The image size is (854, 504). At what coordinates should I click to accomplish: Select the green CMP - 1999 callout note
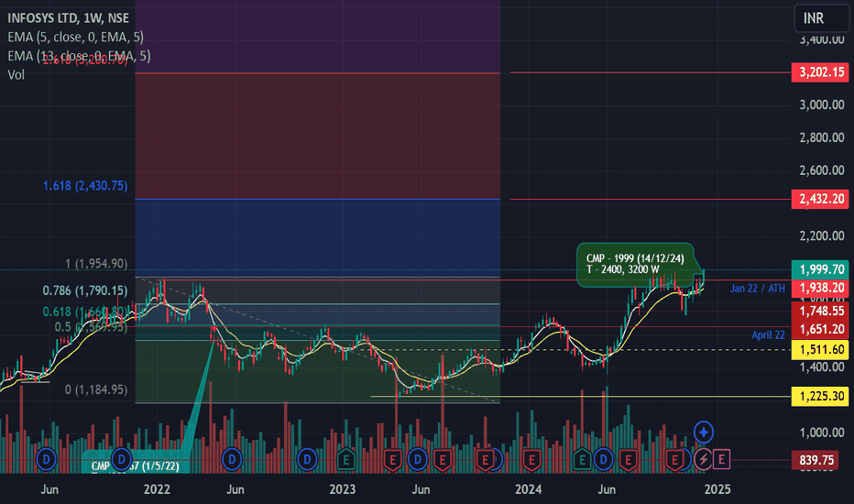pos(635,264)
